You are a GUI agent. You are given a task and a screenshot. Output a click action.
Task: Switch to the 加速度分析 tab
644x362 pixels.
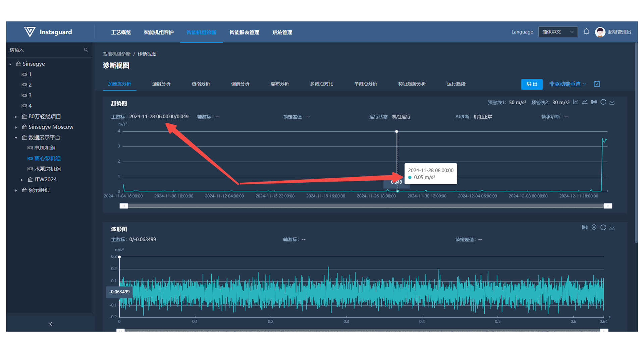pyautogui.click(x=119, y=84)
